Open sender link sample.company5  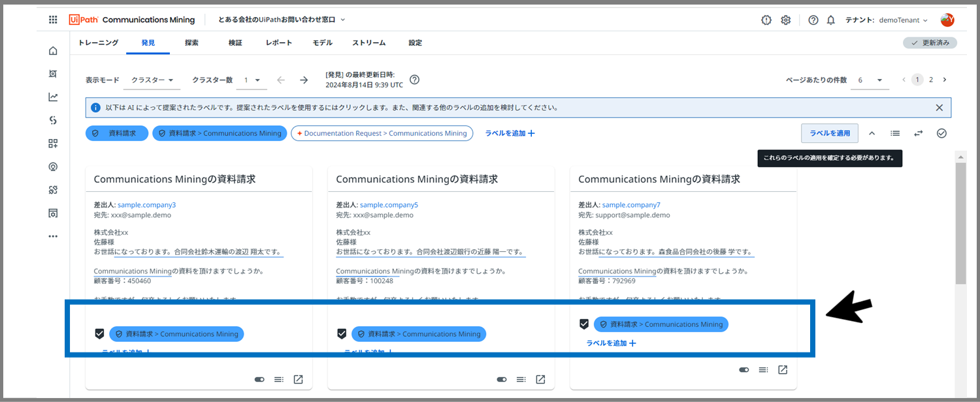(x=389, y=205)
